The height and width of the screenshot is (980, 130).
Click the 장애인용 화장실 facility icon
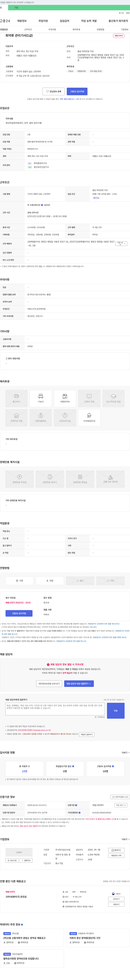point(80,479)
